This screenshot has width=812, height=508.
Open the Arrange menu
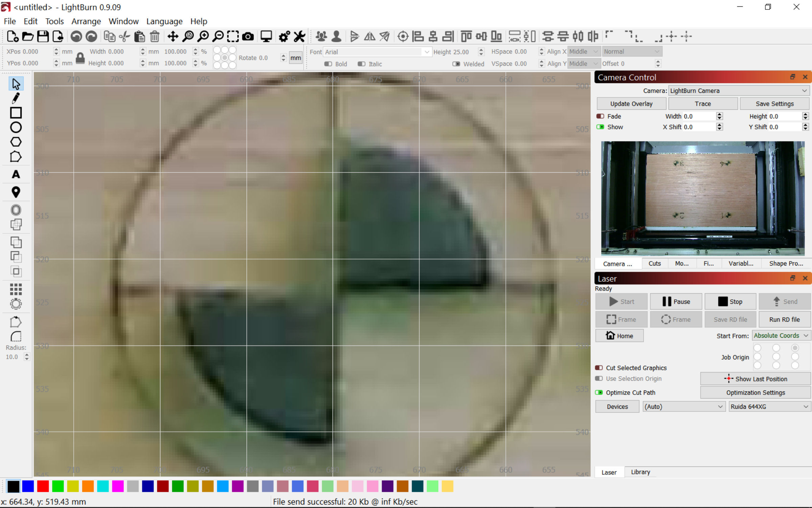coord(86,21)
